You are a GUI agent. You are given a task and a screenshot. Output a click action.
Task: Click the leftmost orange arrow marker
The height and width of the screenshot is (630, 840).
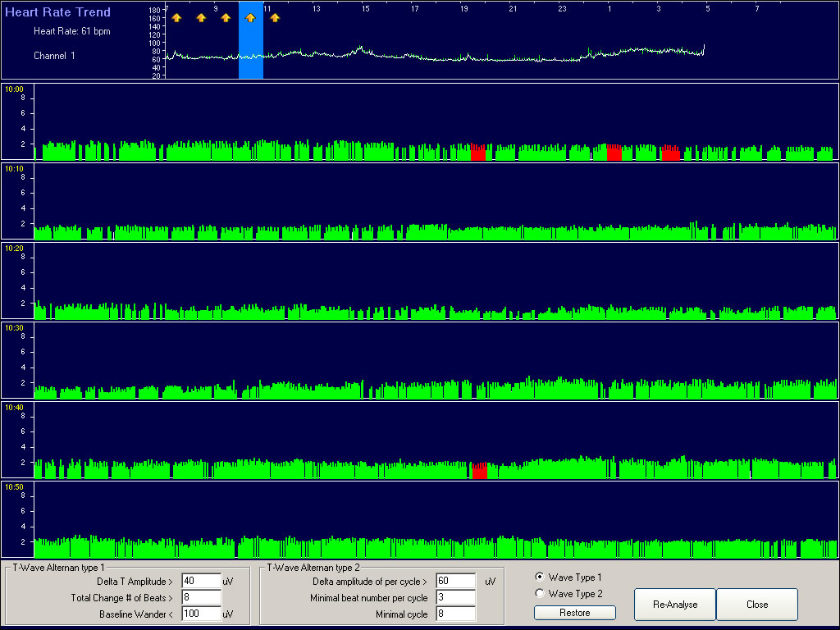(x=176, y=17)
